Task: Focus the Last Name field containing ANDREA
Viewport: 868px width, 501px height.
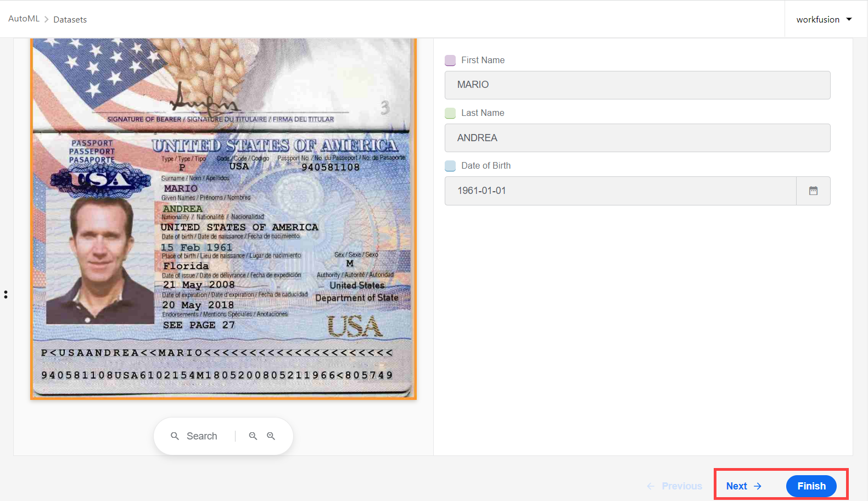Action: tap(637, 138)
